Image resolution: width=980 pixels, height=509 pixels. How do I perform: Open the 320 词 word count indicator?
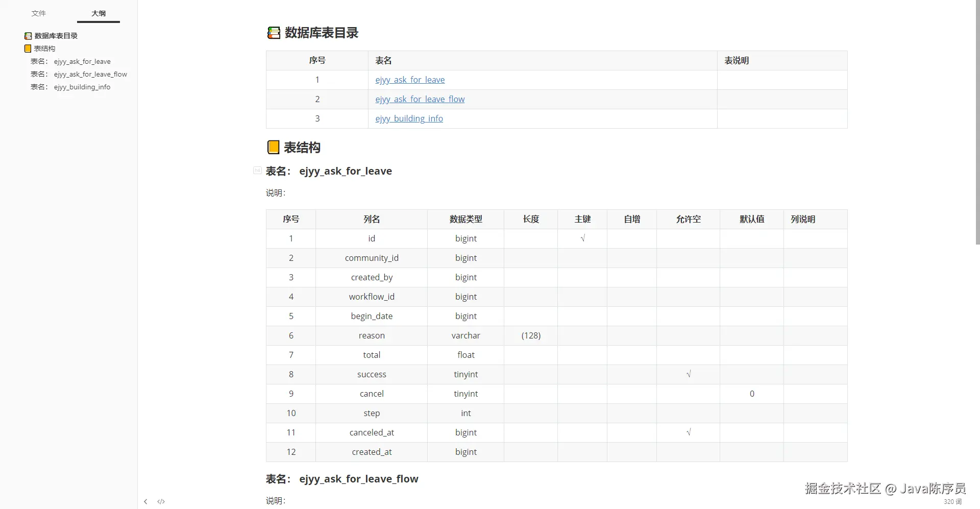[952, 502]
